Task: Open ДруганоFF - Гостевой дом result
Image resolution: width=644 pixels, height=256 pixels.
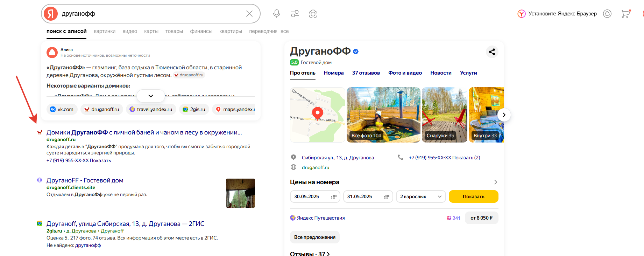Action: 85,180
